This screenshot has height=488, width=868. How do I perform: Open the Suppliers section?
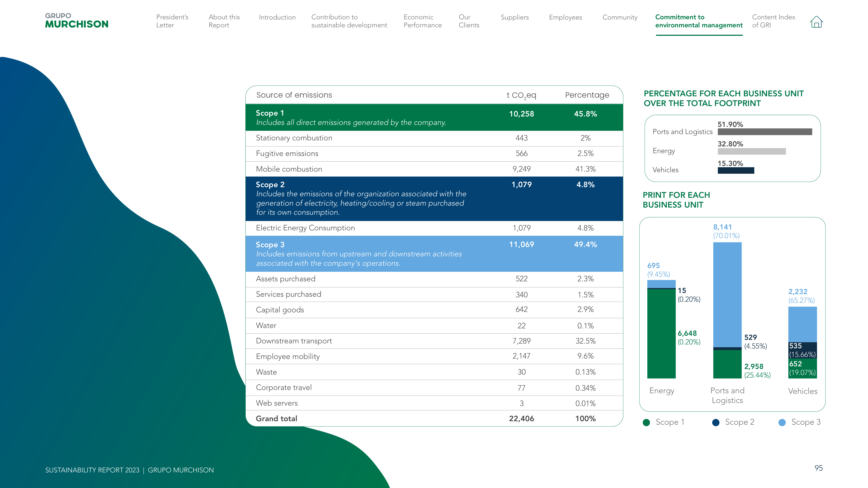[515, 17]
